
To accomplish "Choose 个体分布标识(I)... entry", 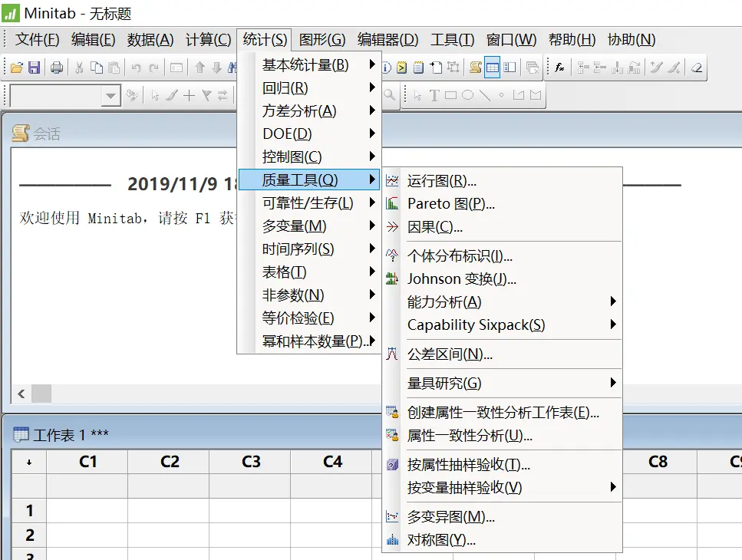I will (x=502, y=256).
